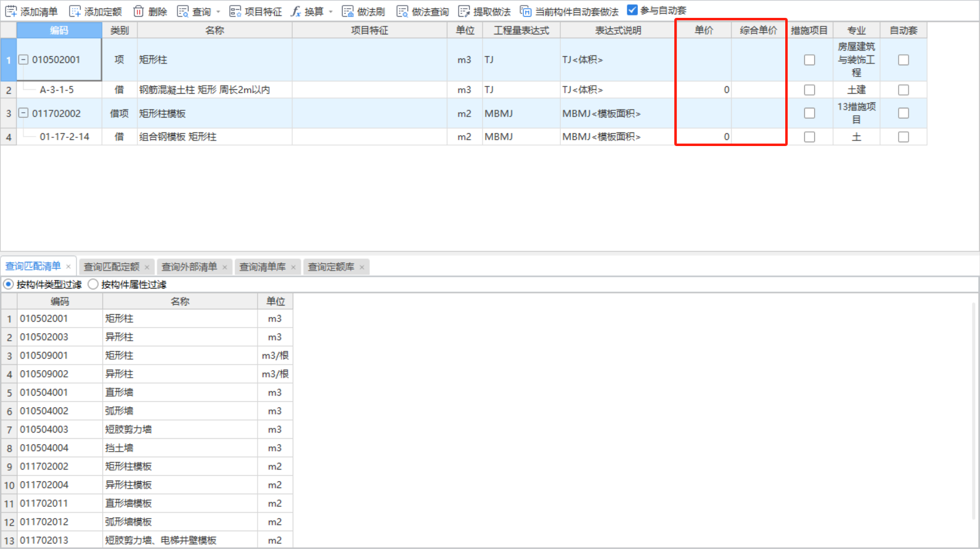Select 011702011 直形墙模板 list row
The height and width of the screenshot is (549, 980).
click(147, 503)
